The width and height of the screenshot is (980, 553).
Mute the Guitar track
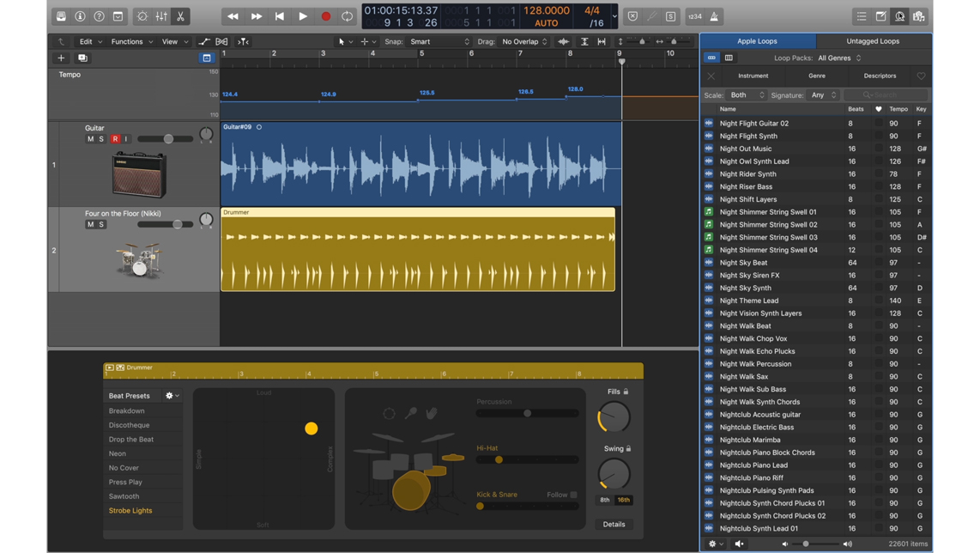91,139
